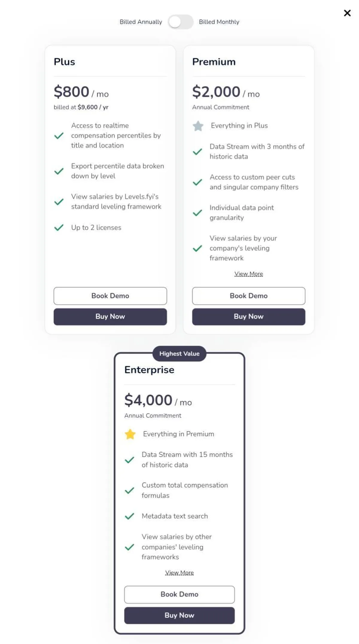Toggle the annual/monthly billing switch
The height and width of the screenshot is (644, 359).
[180, 22]
